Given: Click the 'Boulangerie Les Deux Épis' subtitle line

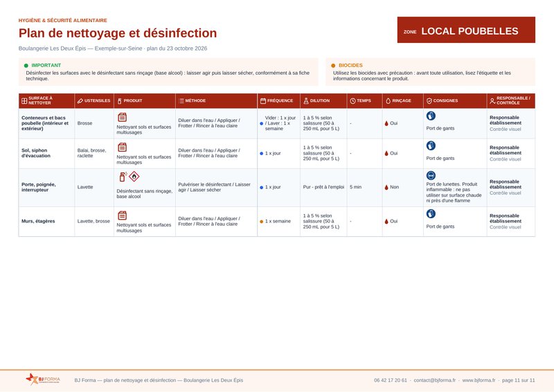Looking at the screenshot, I should pos(113,48).
